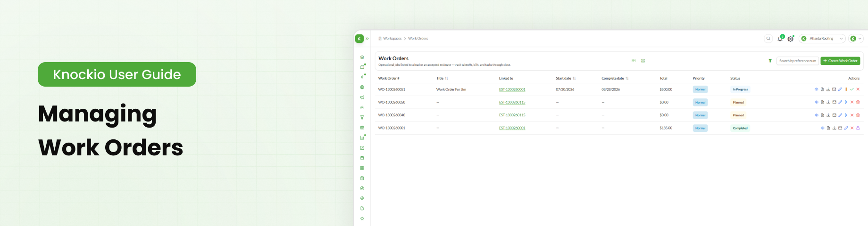The height and width of the screenshot is (226, 868).
Task: Download work order WO-1300260051
Action: pos(828,89)
